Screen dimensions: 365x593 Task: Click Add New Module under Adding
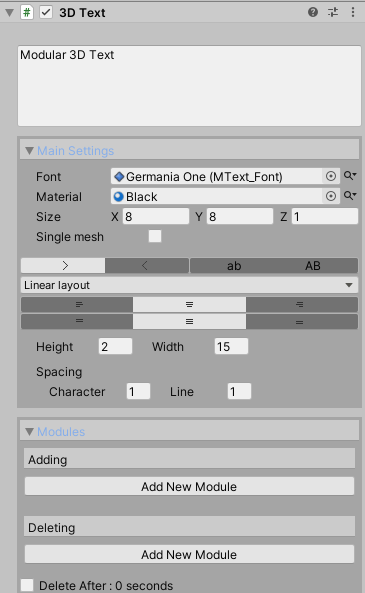pyautogui.click(x=189, y=486)
